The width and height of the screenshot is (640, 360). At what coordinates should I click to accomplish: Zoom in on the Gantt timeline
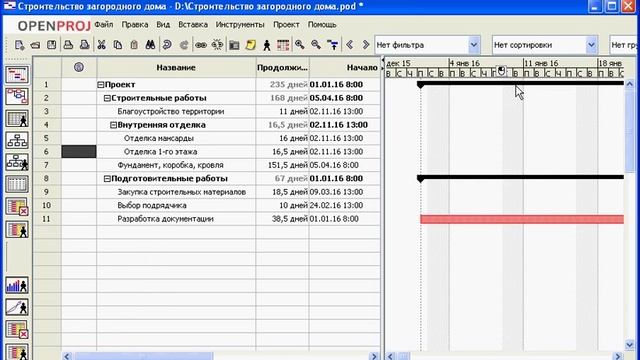[x=300, y=45]
